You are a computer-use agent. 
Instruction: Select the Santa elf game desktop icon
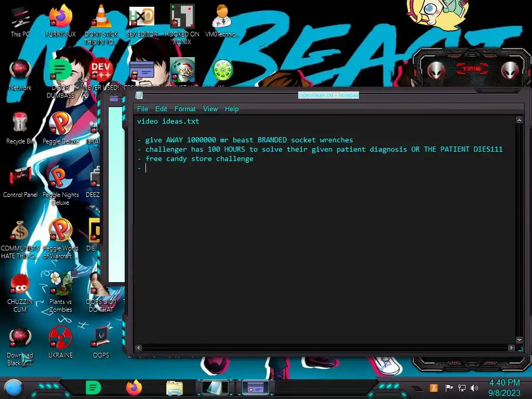coord(182,71)
